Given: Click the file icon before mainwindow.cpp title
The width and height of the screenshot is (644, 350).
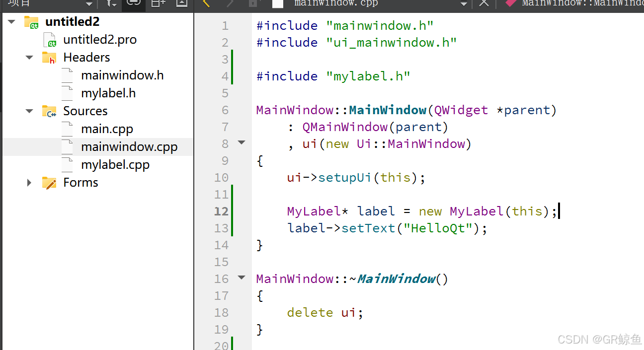Looking at the screenshot, I should click(x=278, y=3).
